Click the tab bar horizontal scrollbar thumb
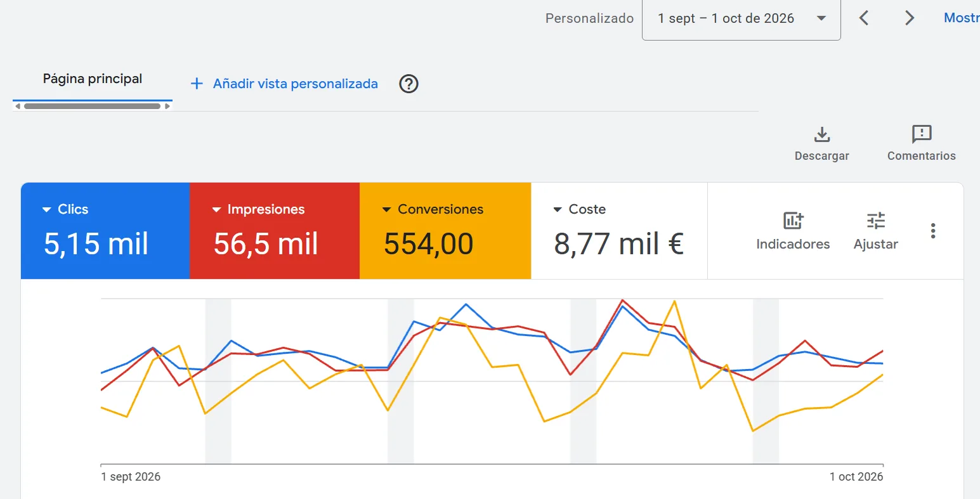The width and height of the screenshot is (980, 499). click(x=93, y=107)
